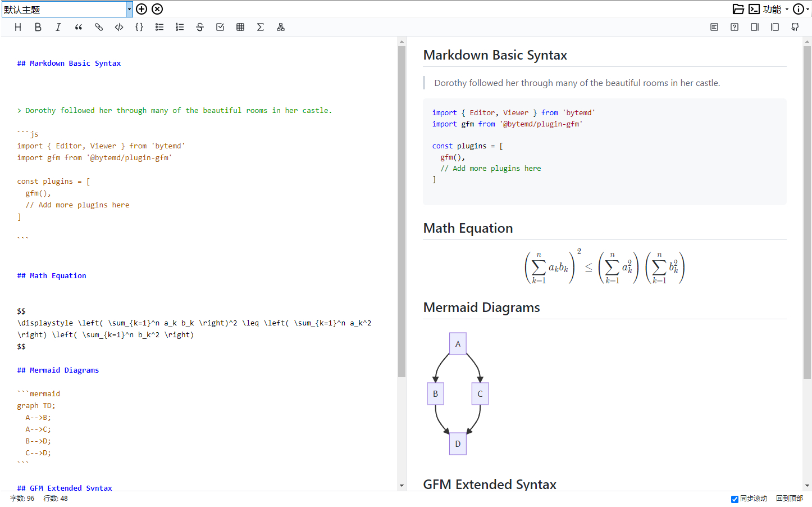Click the '```mermaid' line in the editor

39,394
